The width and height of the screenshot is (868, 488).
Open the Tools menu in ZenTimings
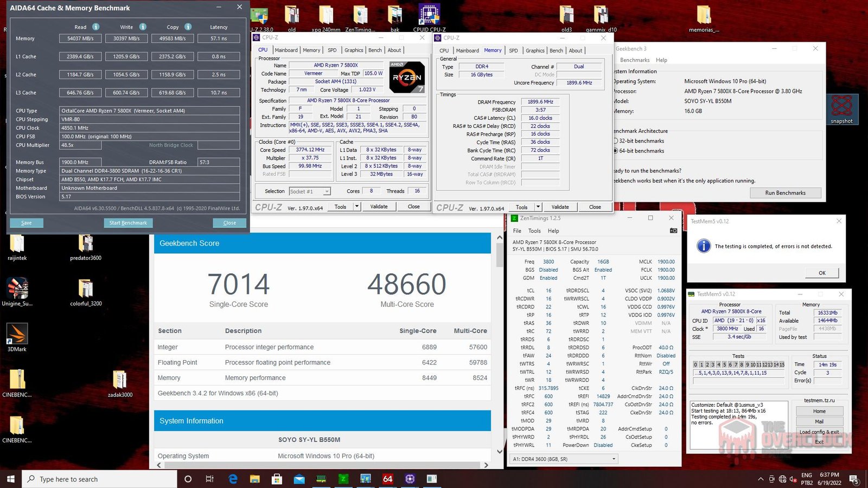click(x=534, y=230)
